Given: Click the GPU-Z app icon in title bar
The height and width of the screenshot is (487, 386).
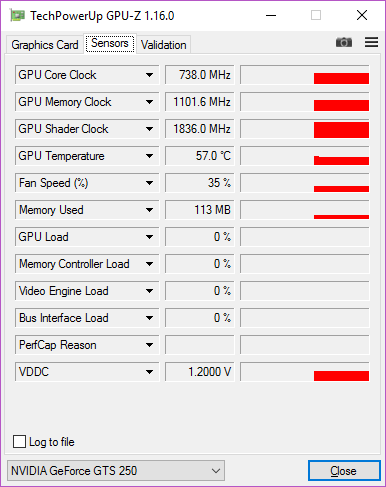Looking at the screenshot, I should (x=17, y=15).
